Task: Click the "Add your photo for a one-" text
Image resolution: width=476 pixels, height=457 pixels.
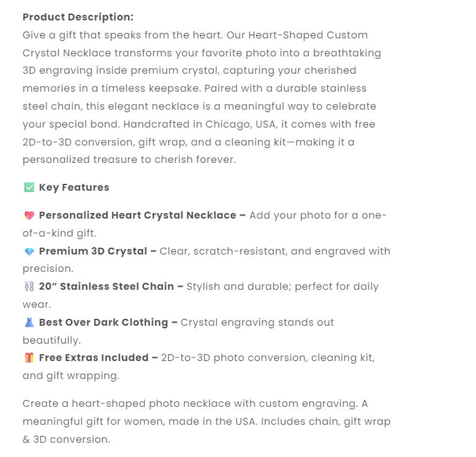Action: coord(318,215)
